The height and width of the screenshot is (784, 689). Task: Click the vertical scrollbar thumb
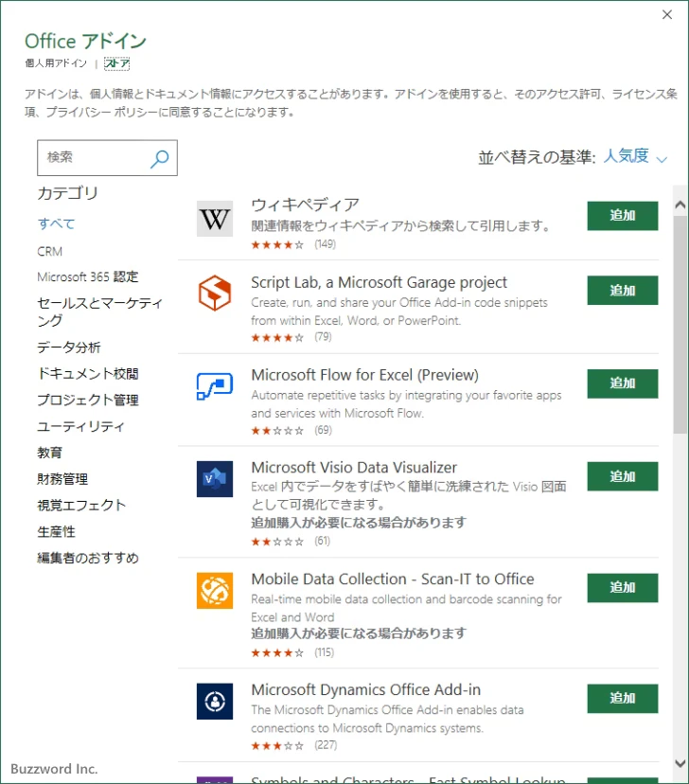(x=680, y=325)
